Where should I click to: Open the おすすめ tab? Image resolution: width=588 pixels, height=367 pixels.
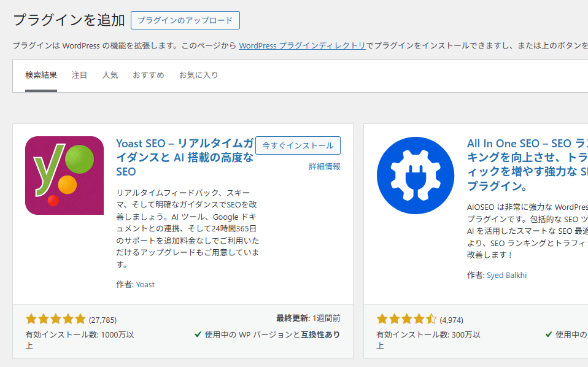click(x=149, y=75)
